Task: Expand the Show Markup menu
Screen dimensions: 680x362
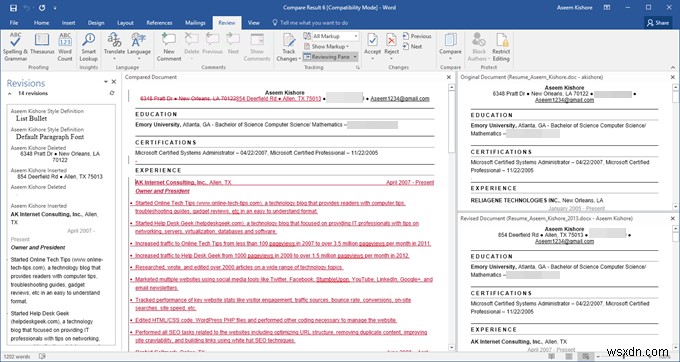Action: [x=326, y=46]
